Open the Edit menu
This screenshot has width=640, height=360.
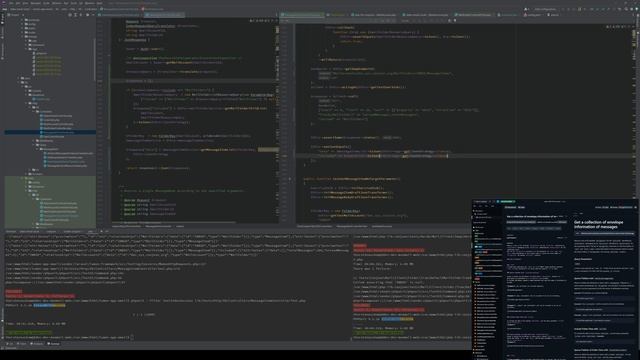click(18, 3)
